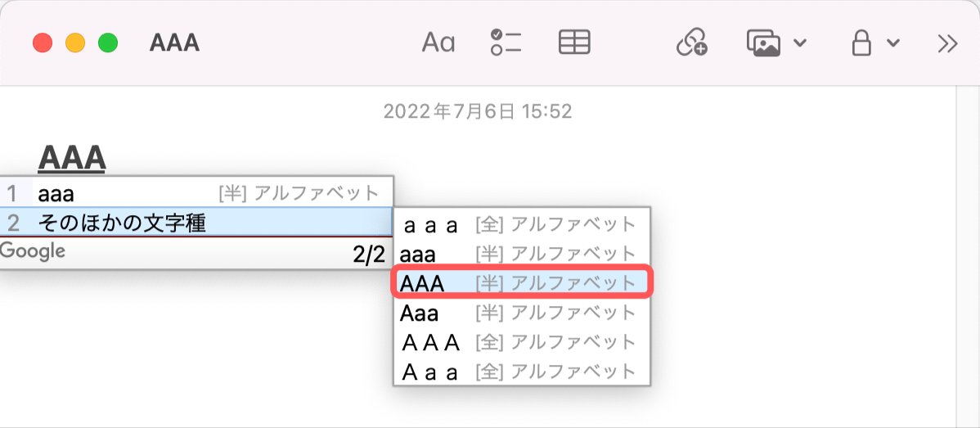Click the note date 2022年7月6日 15:52
This screenshot has height=428, width=980.
tap(478, 111)
